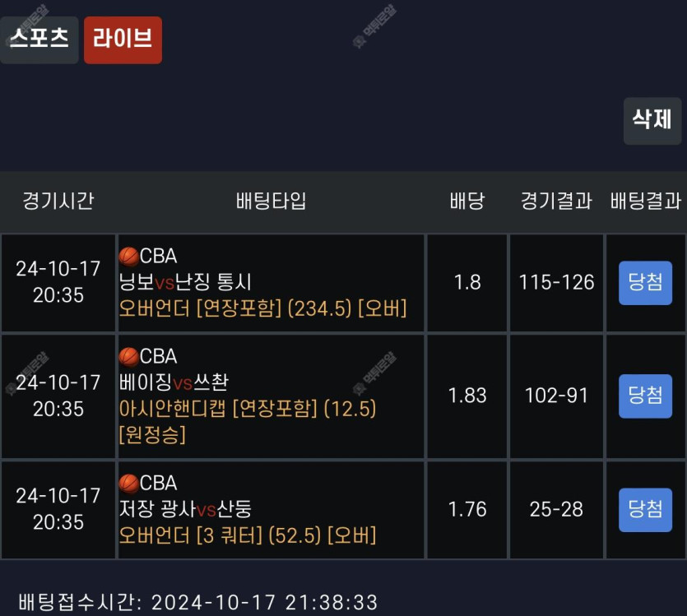The width and height of the screenshot is (687, 616).
Task: Select the 경기시간 column header
Action: tap(58, 201)
